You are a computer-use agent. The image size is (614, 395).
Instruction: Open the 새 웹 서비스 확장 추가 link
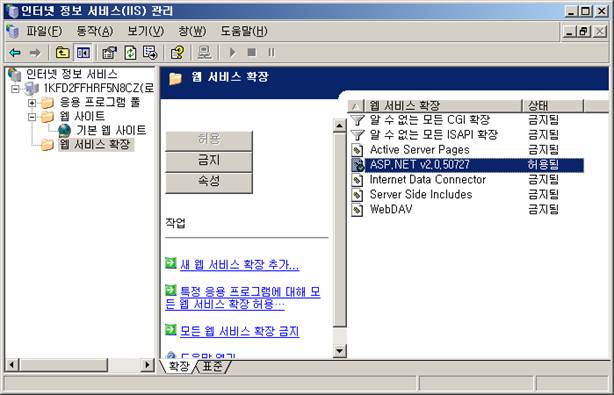pos(239,265)
